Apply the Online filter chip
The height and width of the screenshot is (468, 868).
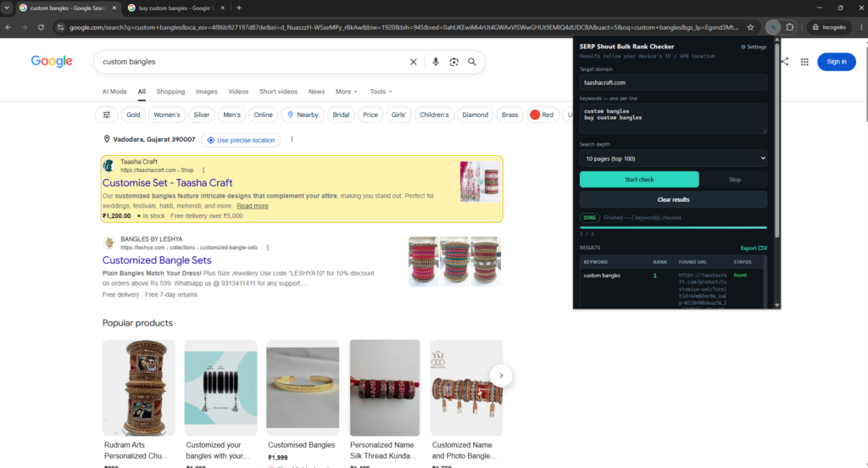coord(263,114)
